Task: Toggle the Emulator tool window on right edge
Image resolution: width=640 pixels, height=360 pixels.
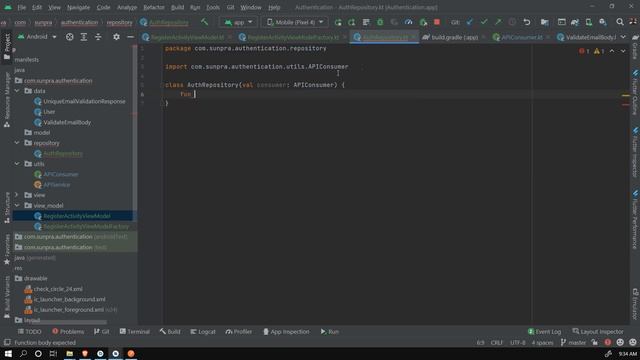Action: coord(635,304)
